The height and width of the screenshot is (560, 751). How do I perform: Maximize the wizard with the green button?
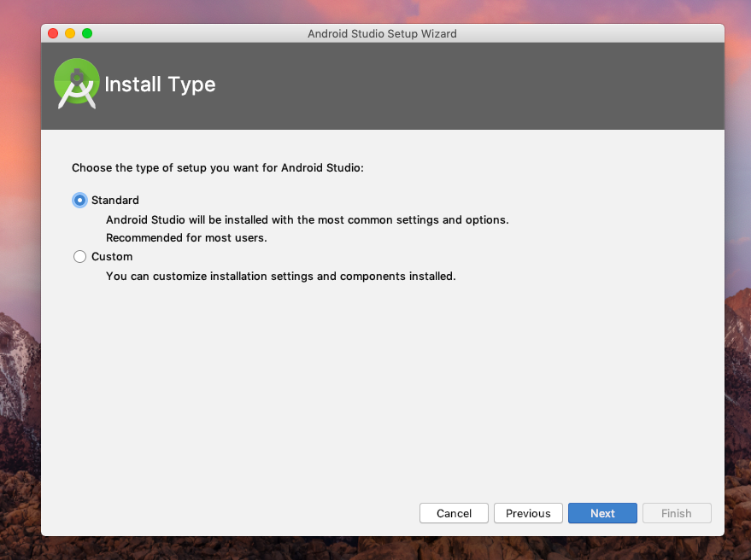pos(87,33)
